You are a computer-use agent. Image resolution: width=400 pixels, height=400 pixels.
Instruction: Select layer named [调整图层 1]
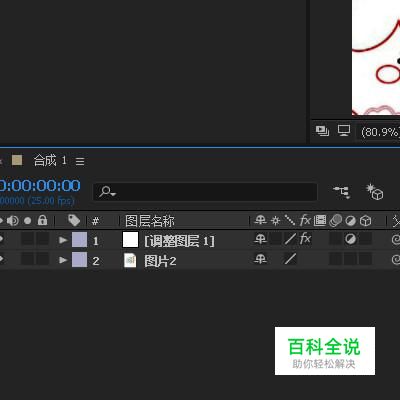click(179, 241)
